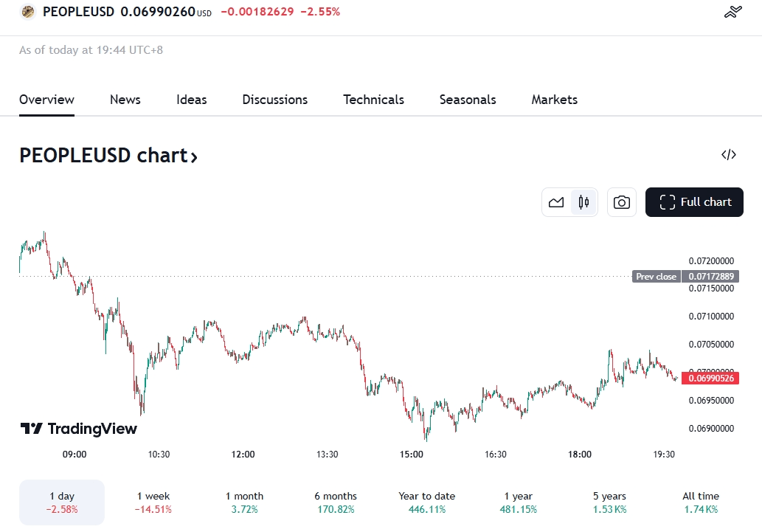Click the PEOPLE coin logo
This screenshot has width=762, height=532.
click(x=27, y=12)
